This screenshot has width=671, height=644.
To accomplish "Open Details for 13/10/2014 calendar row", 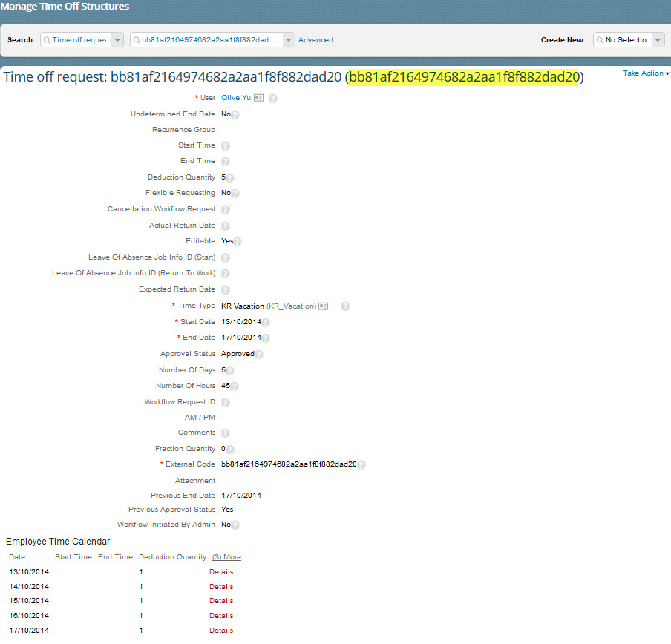I will click(x=221, y=572).
